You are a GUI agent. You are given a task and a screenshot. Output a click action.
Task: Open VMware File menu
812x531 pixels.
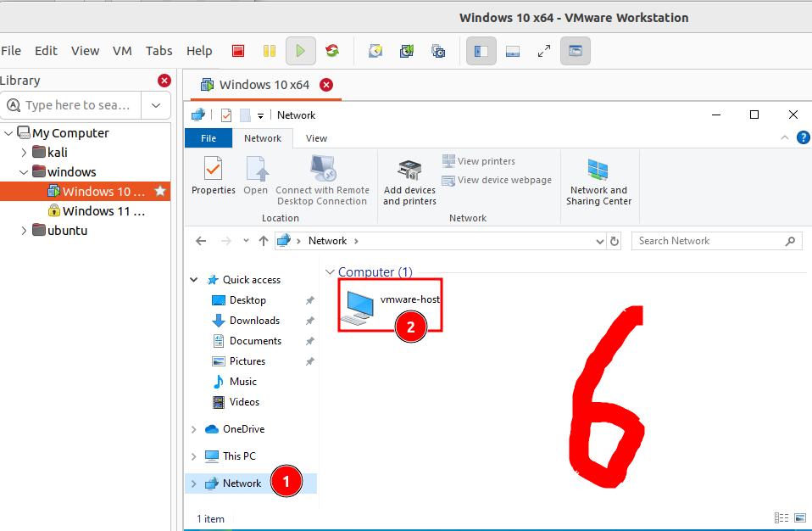(11, 51)
